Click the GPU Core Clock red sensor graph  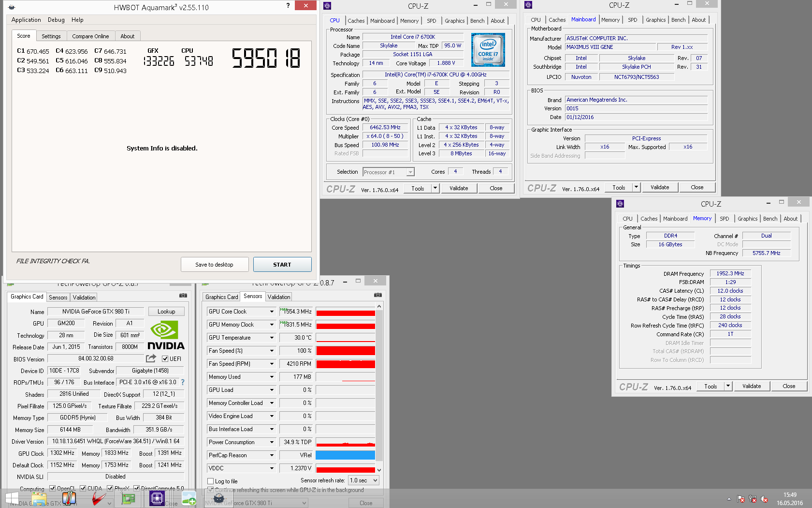click(x=345, y=312)
